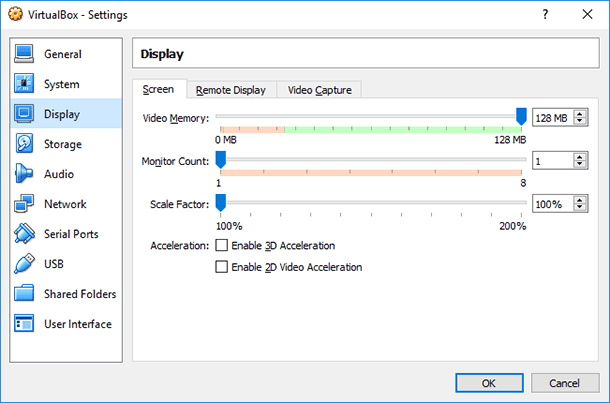Click the Network computers icon

coord(24,203)
